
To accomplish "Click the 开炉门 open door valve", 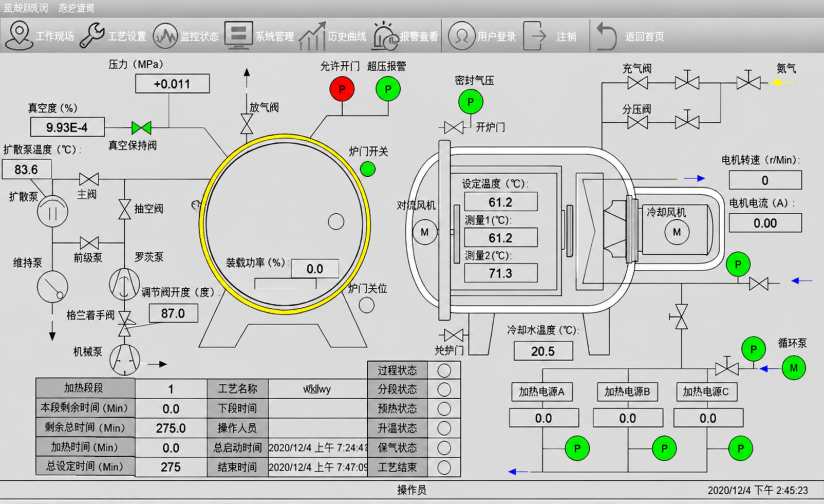I will point(454,127).
